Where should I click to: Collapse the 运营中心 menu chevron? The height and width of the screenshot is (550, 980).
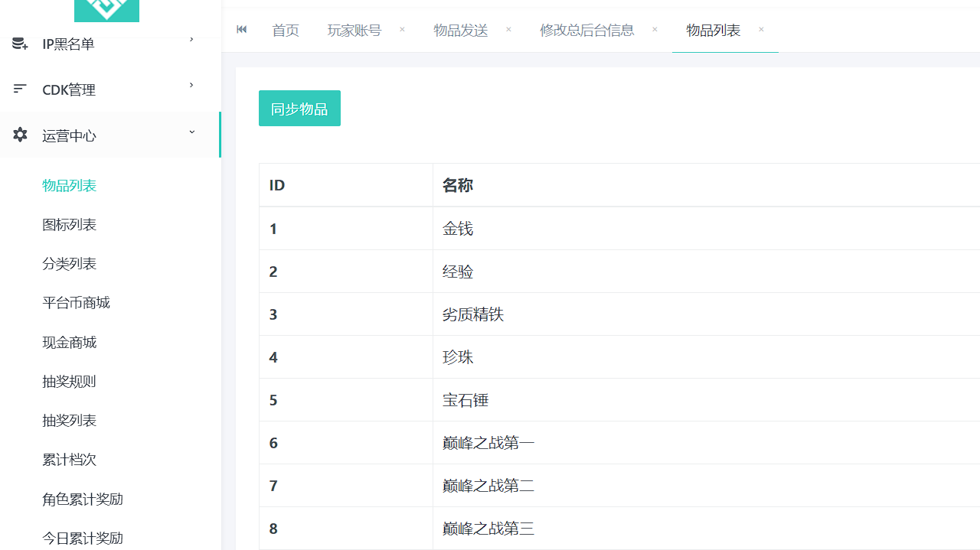tap(191, 132)
